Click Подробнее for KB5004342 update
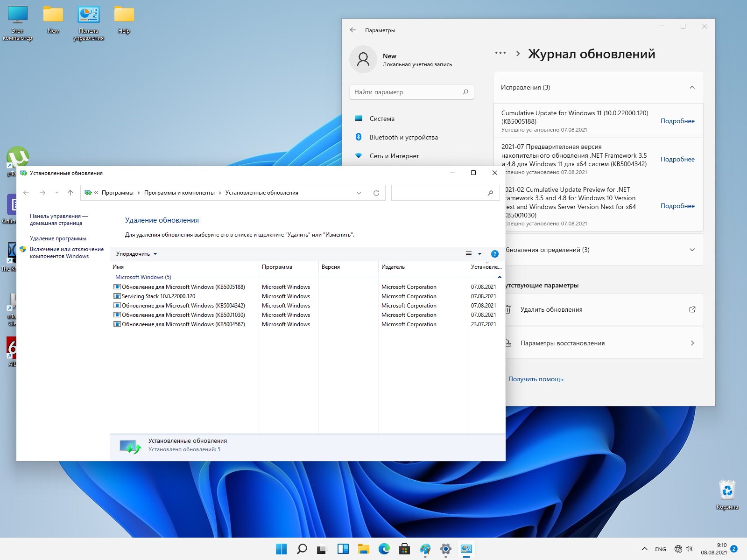Viewport: 747px width, 560px height. tap(677, 159)
